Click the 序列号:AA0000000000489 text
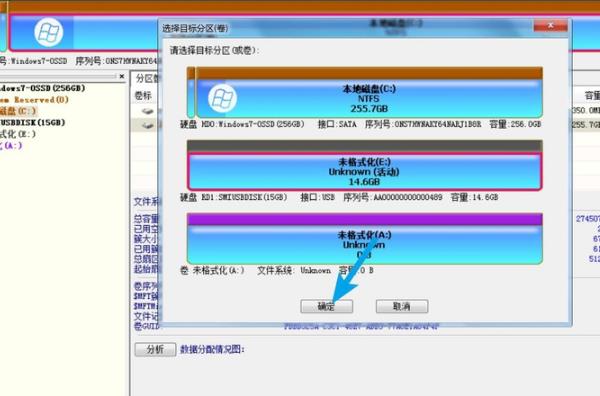Viewport: 600px width, 396px height. click(393, 197)
